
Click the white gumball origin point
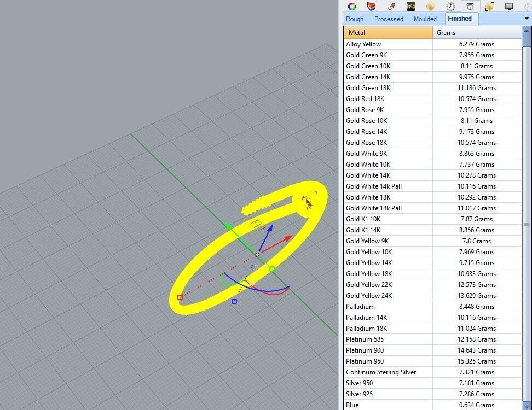click(x=257, y=254)
